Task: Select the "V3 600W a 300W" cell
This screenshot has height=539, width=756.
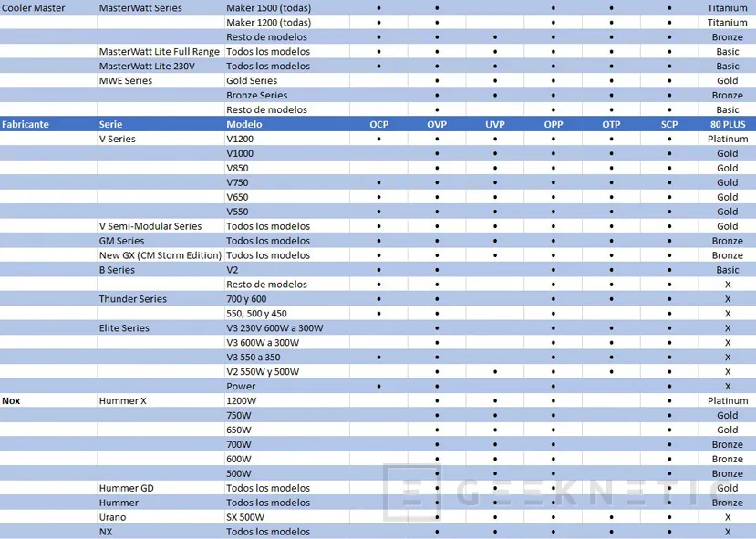Action: coord(263,343)
